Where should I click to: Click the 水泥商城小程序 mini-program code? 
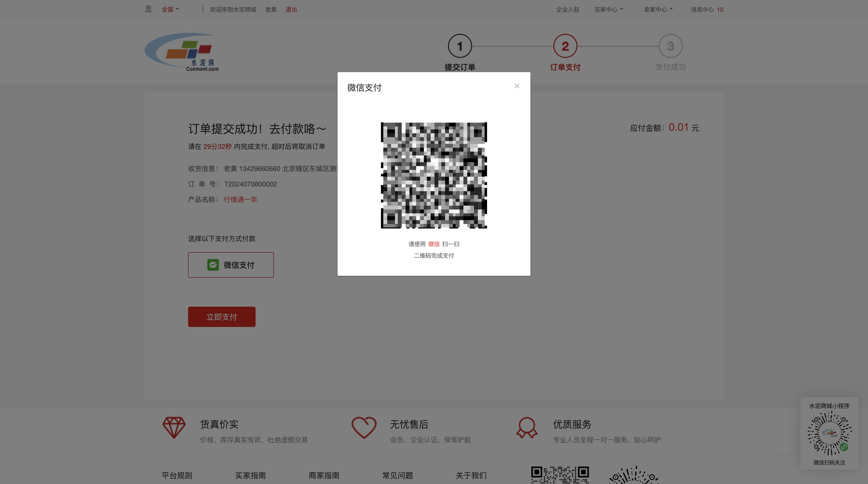[x=829, y=433]
